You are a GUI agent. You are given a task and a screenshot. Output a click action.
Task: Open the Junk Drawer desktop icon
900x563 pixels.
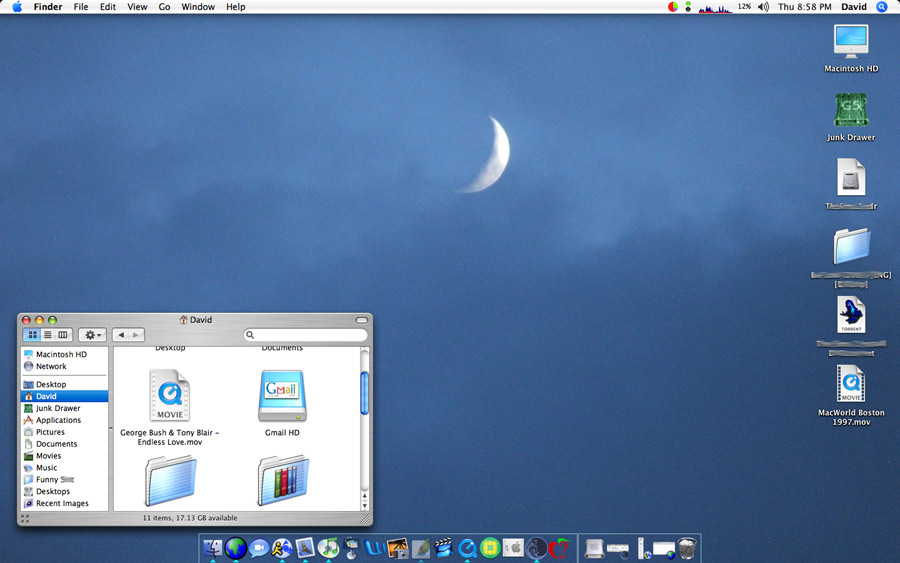point(851,110)
